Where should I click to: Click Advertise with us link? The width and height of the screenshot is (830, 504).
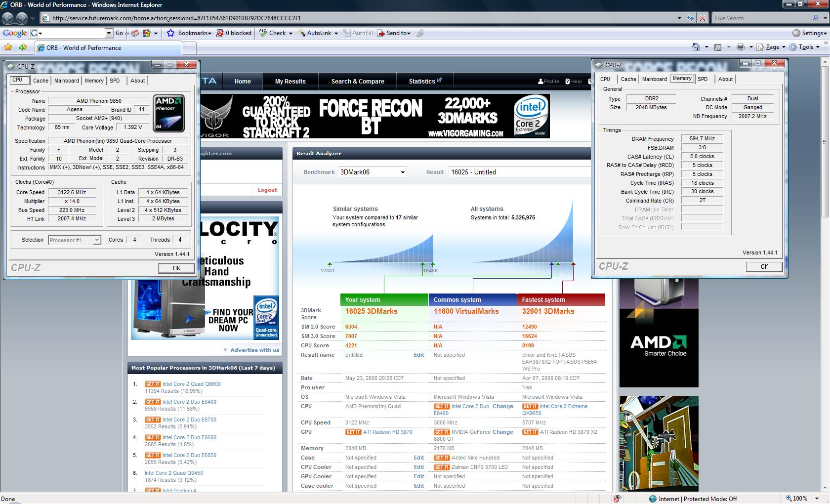(254, 350)
